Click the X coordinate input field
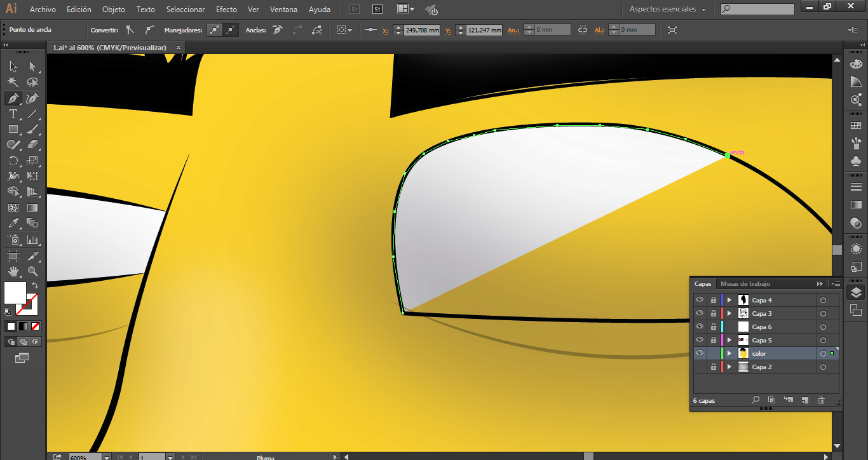Viewport: 868px width, 460px height. click(x=422, y=30)
